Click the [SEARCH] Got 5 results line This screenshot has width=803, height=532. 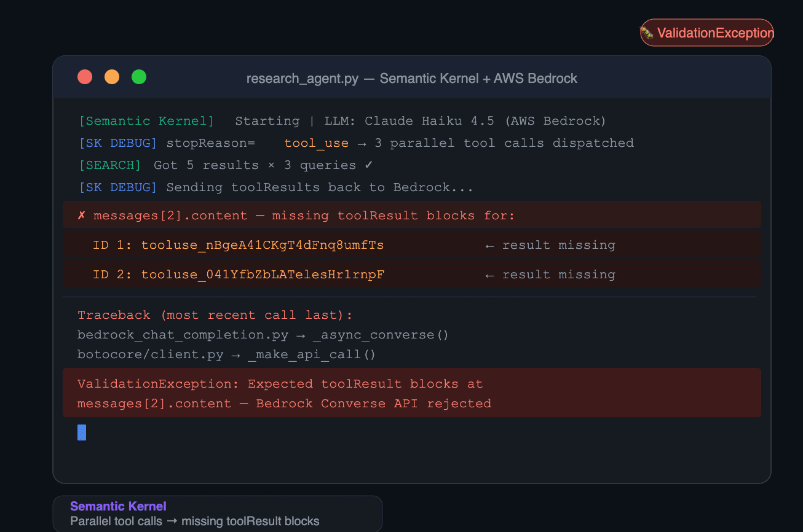pyautogui.click(x=226, y=165)
